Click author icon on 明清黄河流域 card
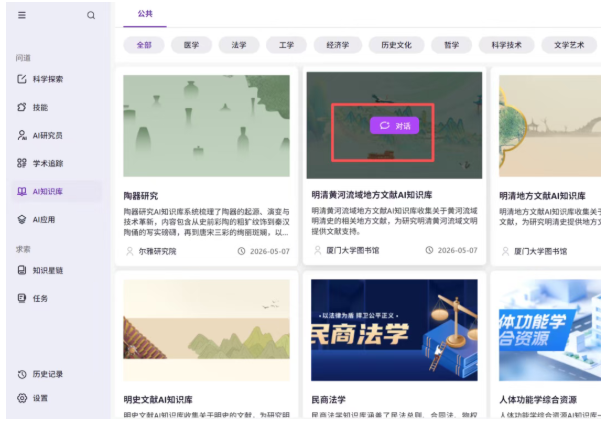 pos(317,250)
